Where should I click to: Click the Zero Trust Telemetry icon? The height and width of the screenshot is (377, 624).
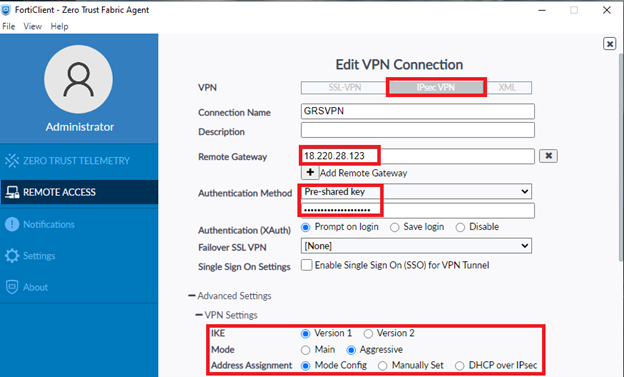12,160
